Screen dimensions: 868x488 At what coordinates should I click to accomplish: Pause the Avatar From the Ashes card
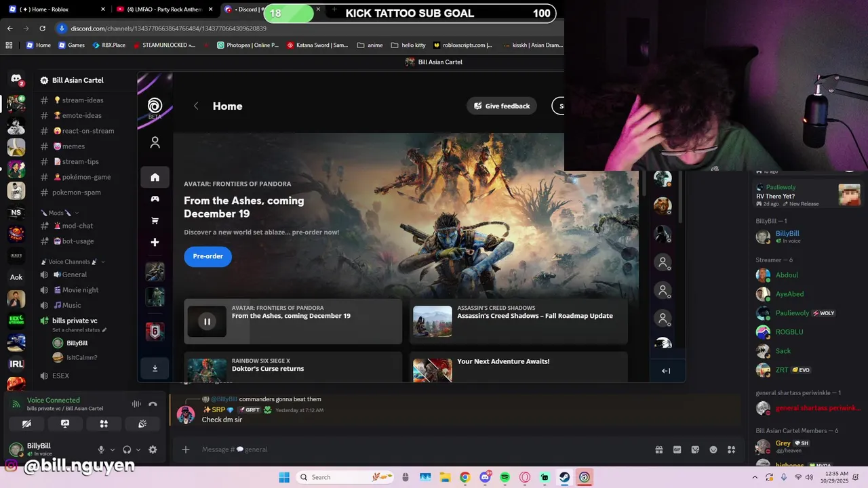click(207, 321)
